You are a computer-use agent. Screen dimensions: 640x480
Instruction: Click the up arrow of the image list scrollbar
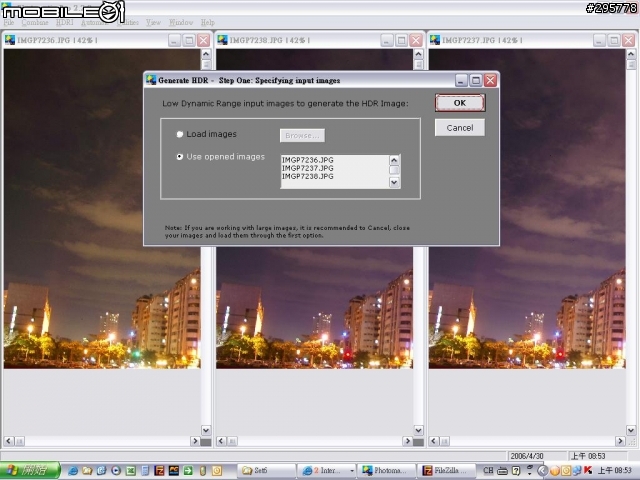(394, 160)
